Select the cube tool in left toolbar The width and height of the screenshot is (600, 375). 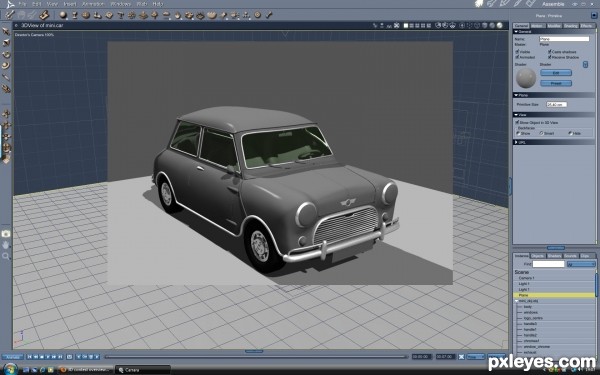point(6,42)
